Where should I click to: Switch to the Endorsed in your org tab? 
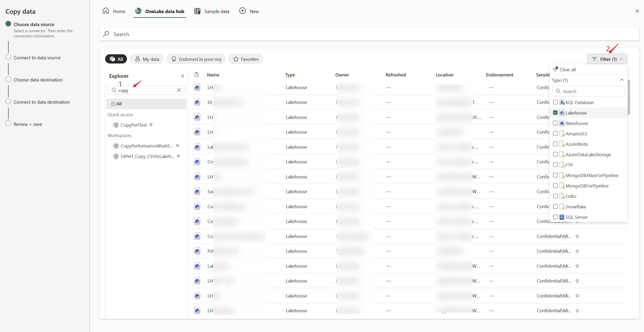click(x=196, y=59)
